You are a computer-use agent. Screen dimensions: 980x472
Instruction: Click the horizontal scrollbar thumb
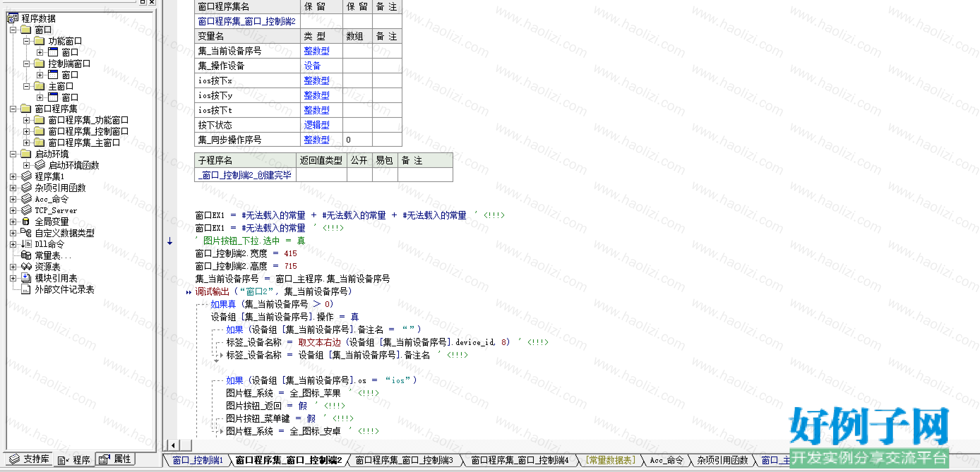[186, 445]
